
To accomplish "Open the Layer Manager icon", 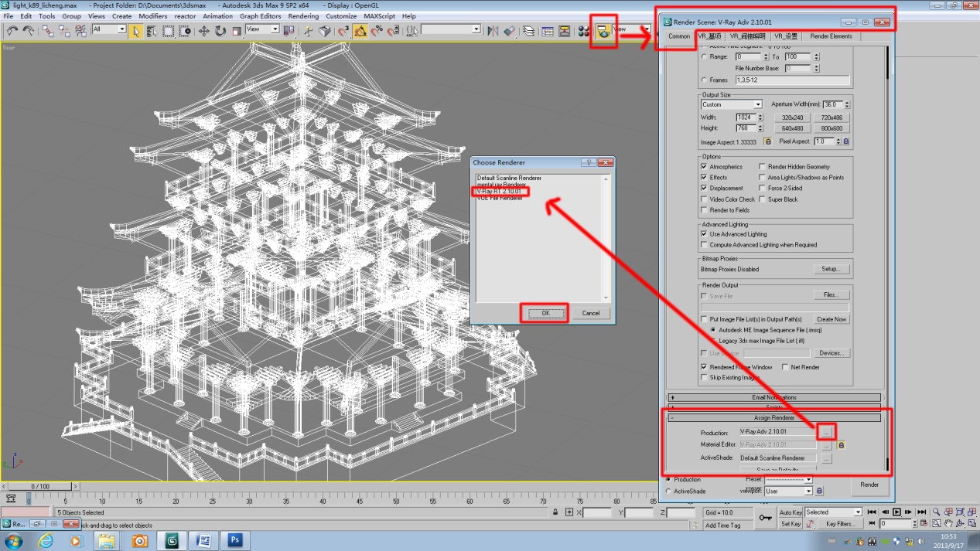I will (529, 31).
